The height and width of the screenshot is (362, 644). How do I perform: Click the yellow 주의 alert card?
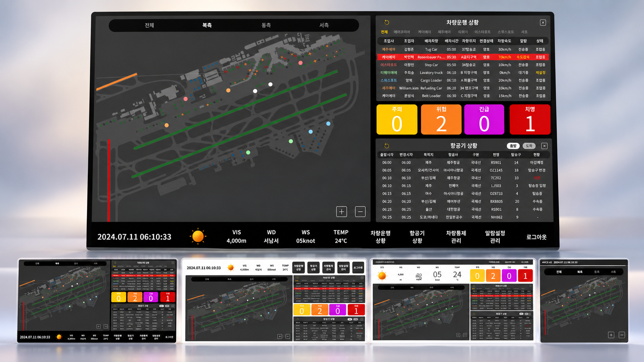coord(397,120)
